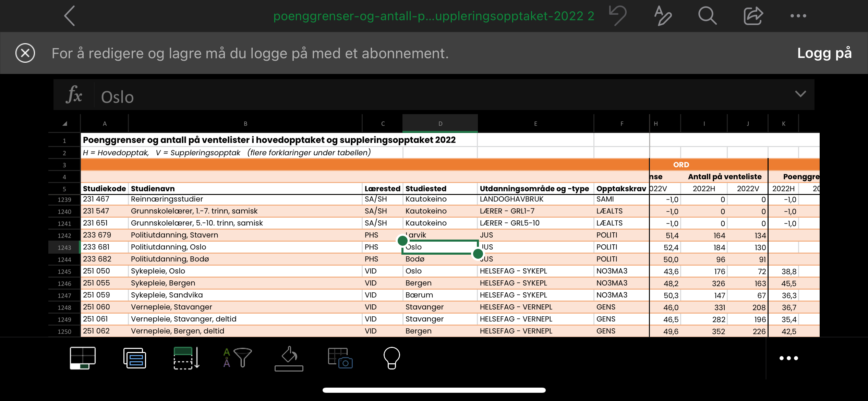This screenshot has width=868, height=401.
Task: Click Antall på venteliste header
Action: pos(724,177)
